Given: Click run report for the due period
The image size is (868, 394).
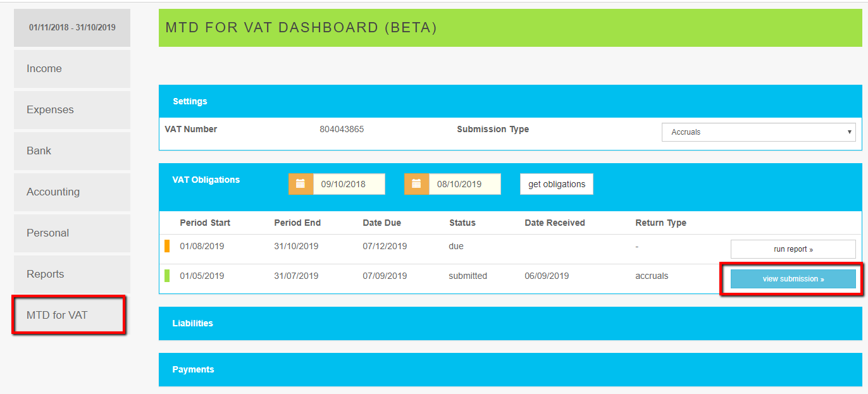Looking at the screenshot, I should tap(793, 249).
